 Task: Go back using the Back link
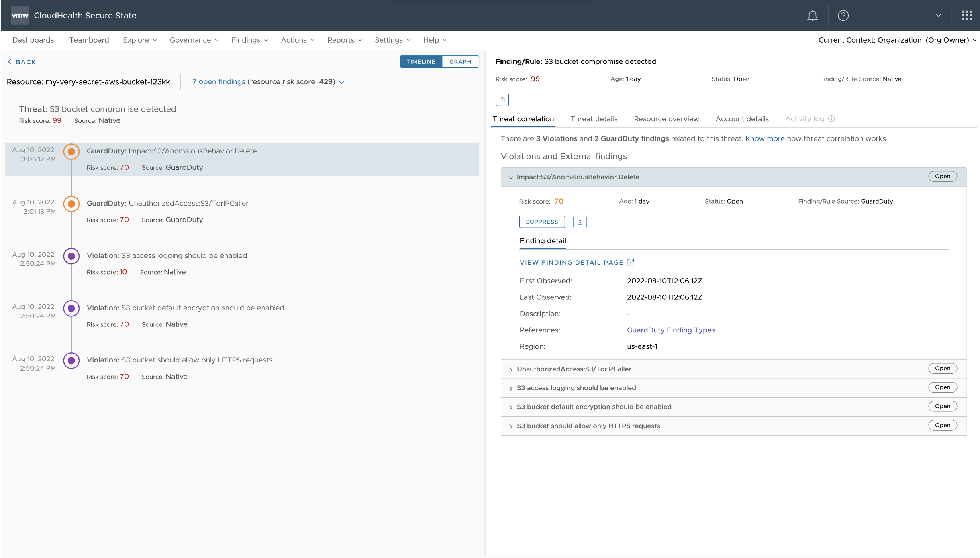point(22,62)
